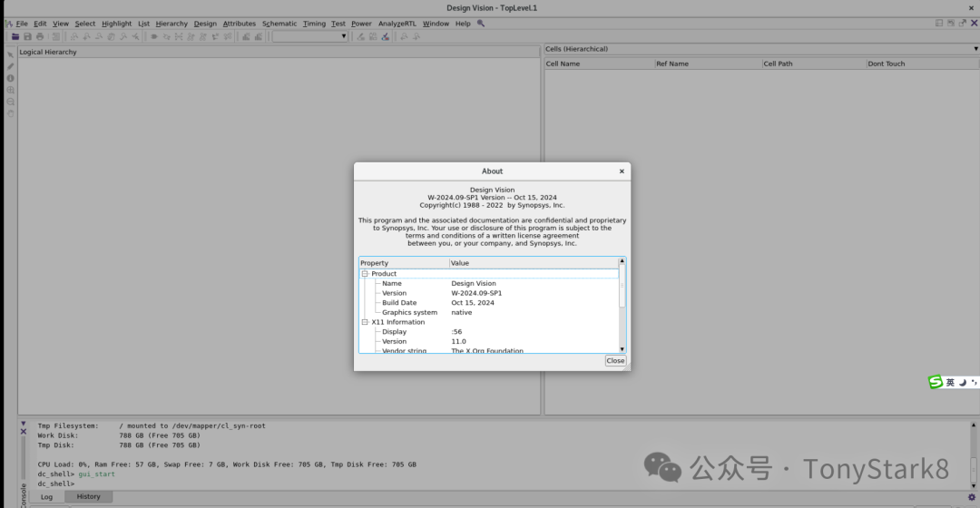Click the console settings gear icon
980x508 pixels.
click(x=971, y=497)
